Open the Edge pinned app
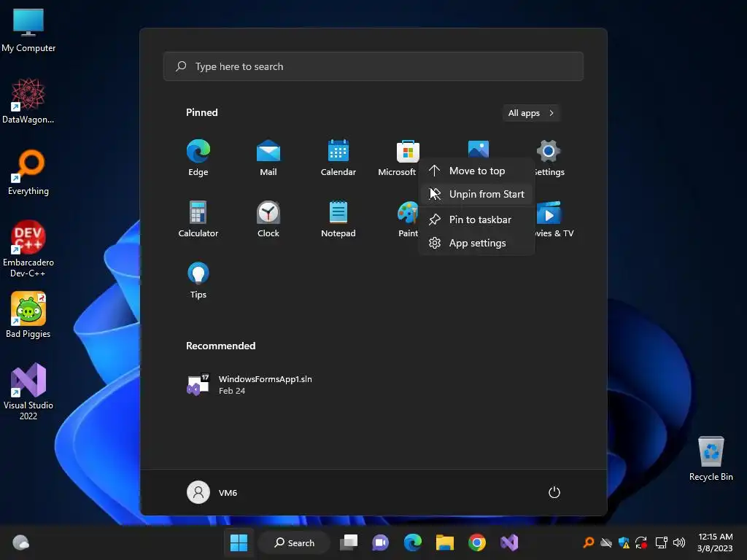Screen dimensions: 747x560 tap(198, 157)
